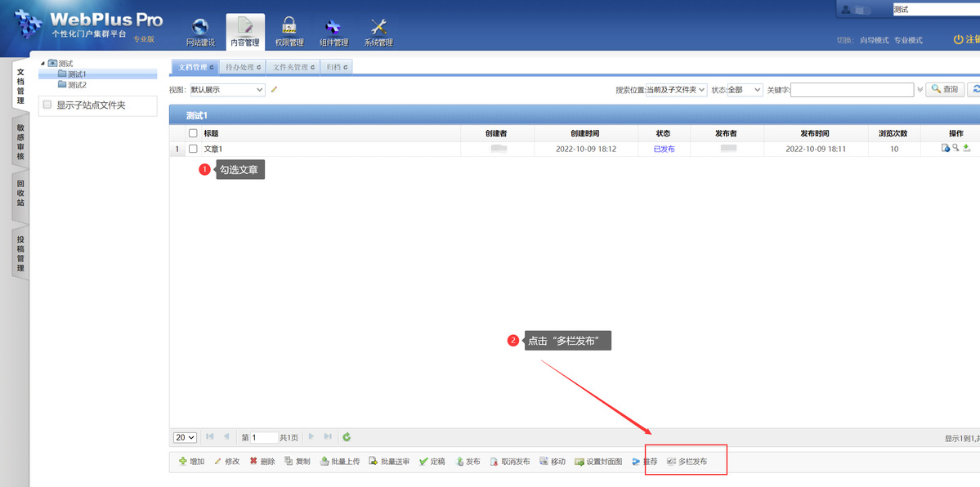The height and width of the screenshot is (487, 980).
Task: Enable 显示子站点文件夹 checkbox
Action: [47, 105]
